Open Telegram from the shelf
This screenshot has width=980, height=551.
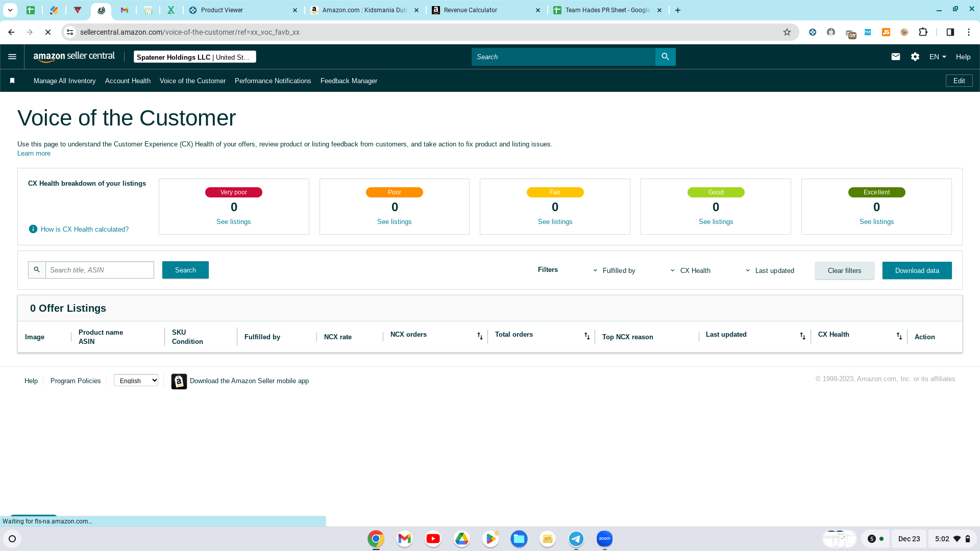[x=576, y=539]
